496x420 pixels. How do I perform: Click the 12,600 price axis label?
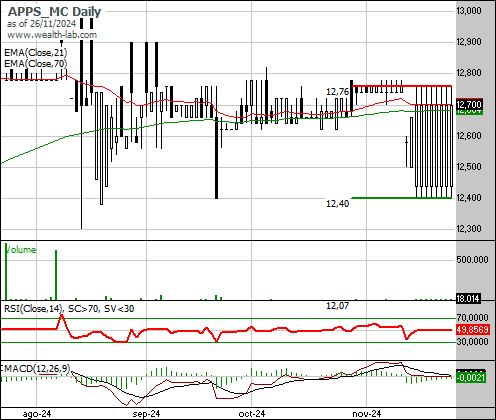click(469, 136)
